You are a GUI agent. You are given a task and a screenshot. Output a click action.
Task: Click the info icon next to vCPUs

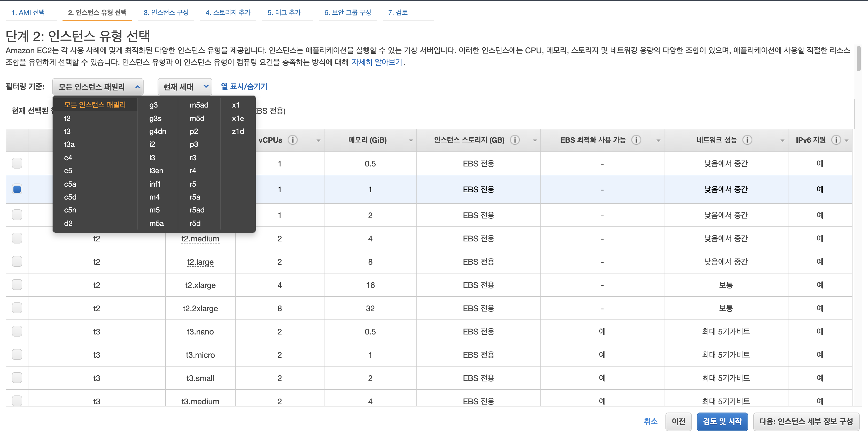292,140
